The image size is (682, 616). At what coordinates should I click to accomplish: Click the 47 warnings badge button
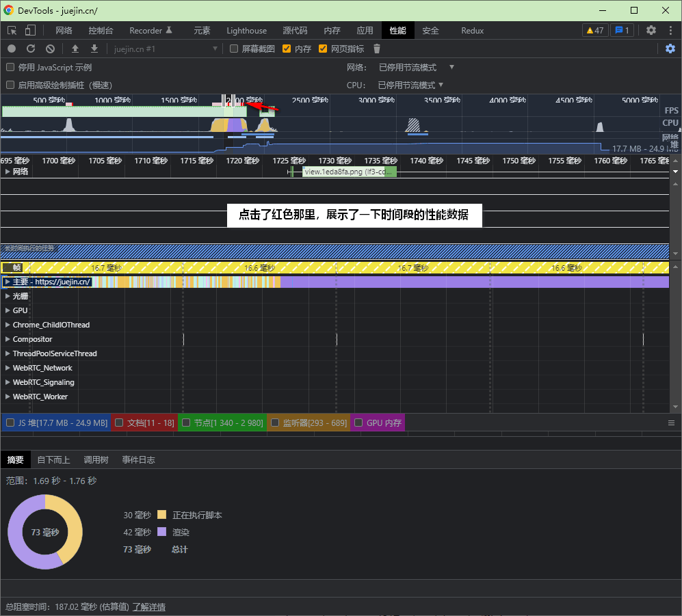[594, 31]
